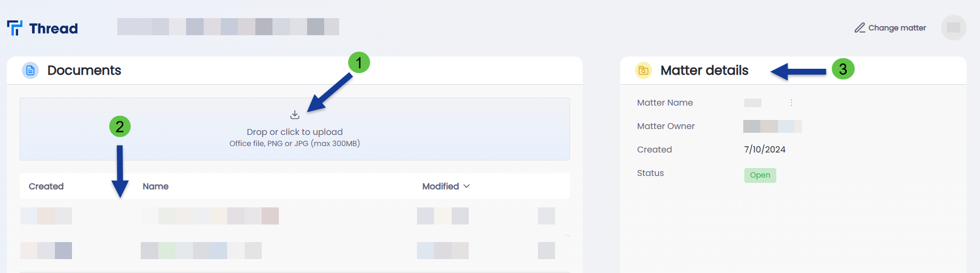Click the blurred matter title in header
The image size is (980, 273).
(228, 27)
